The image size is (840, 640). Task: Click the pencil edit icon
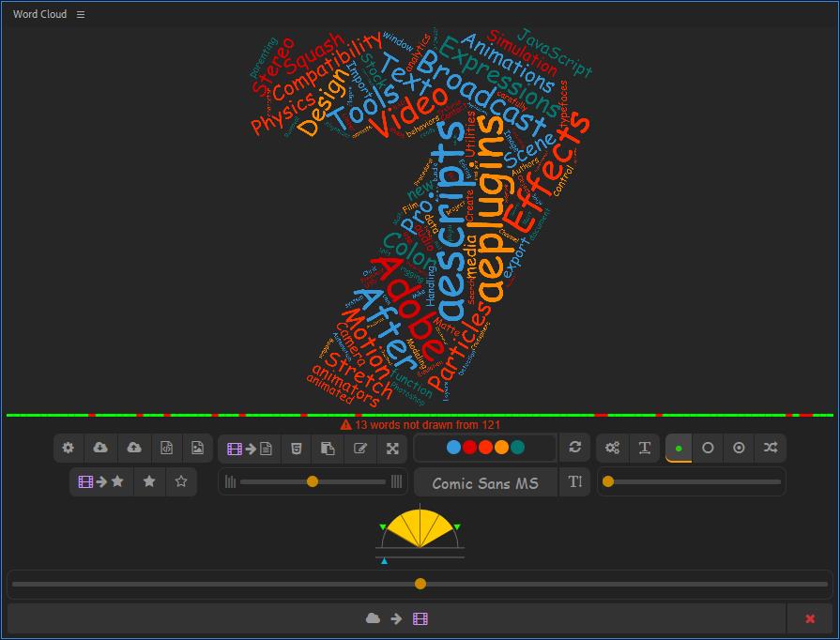(x=360, y=449)
